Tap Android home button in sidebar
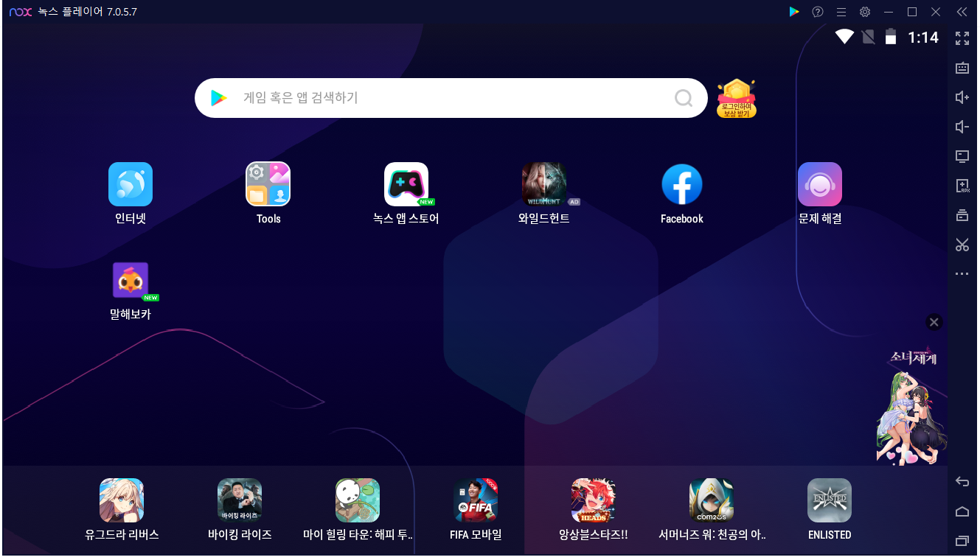This screenshot has height=560, width=980. [x=962, y=511]
